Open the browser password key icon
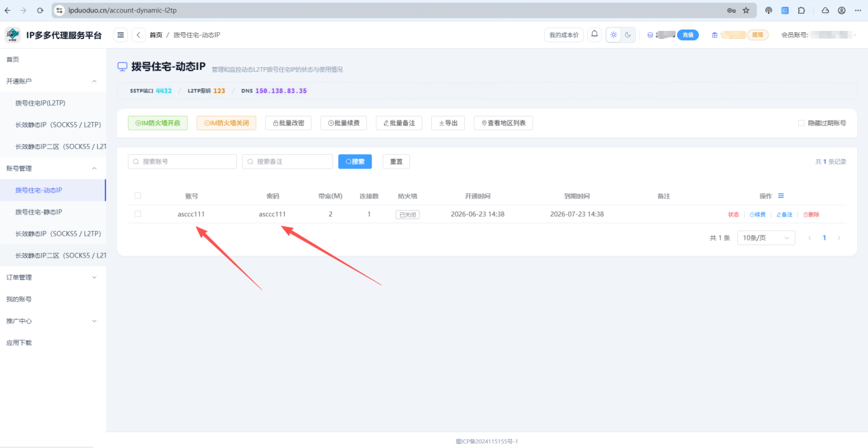 [731, 10]
